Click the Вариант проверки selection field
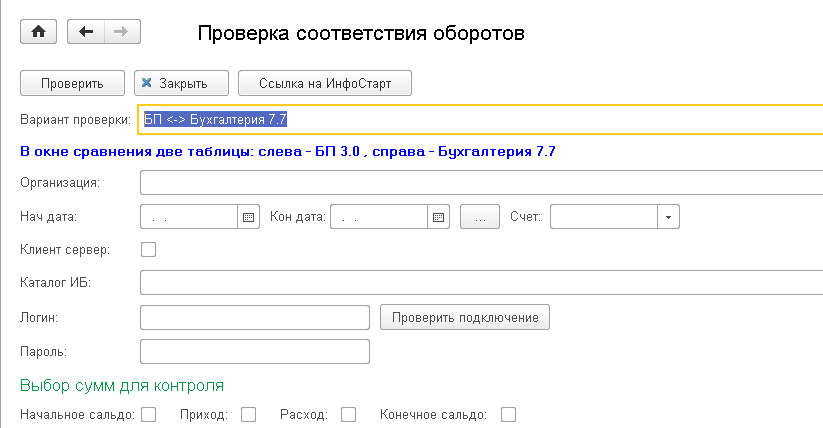823x428 pixels. 480,119
